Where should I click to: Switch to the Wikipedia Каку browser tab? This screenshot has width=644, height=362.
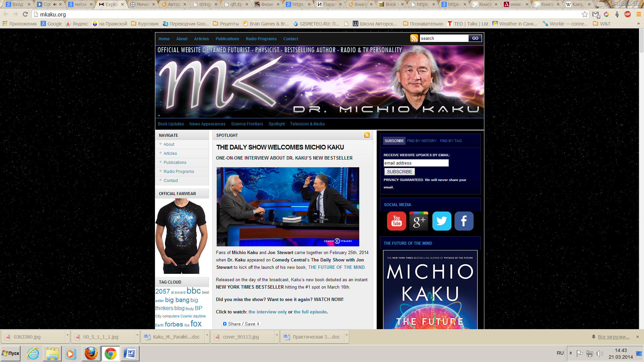[x=578, y=4]
